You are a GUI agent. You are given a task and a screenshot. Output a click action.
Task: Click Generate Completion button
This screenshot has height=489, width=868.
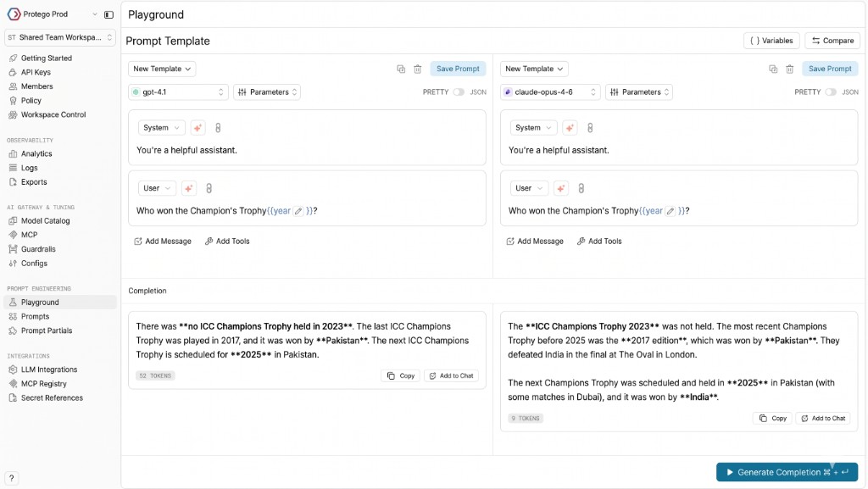click(787, 472)
